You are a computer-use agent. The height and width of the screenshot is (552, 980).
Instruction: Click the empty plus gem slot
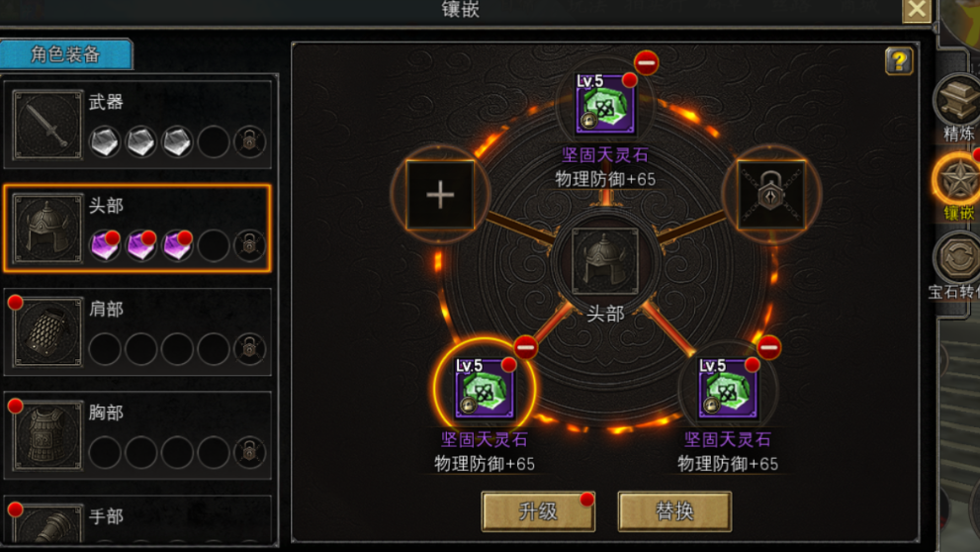[440, 195]
